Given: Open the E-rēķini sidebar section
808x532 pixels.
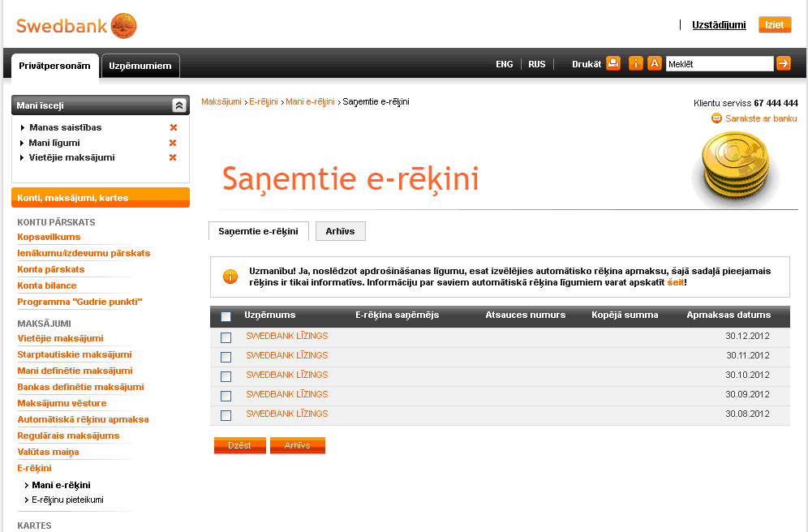Looking at the screenshot, I should tap(35, 468).
